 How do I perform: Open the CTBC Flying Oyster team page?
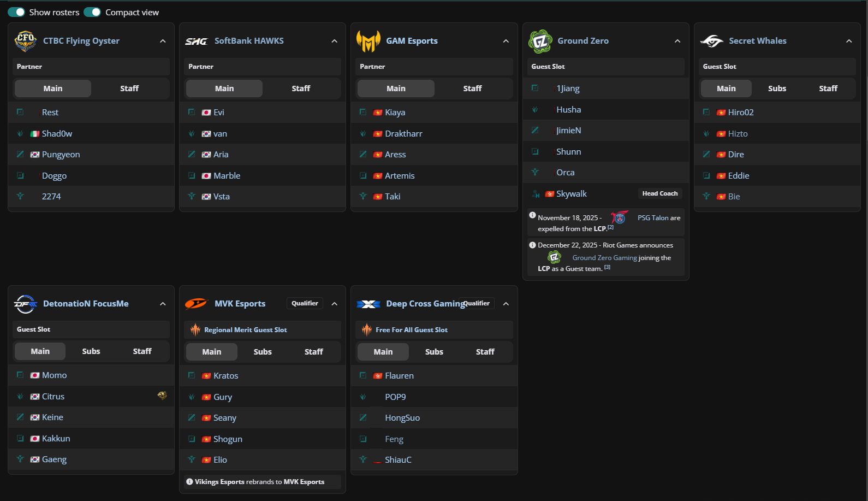[x=81, y=41]
